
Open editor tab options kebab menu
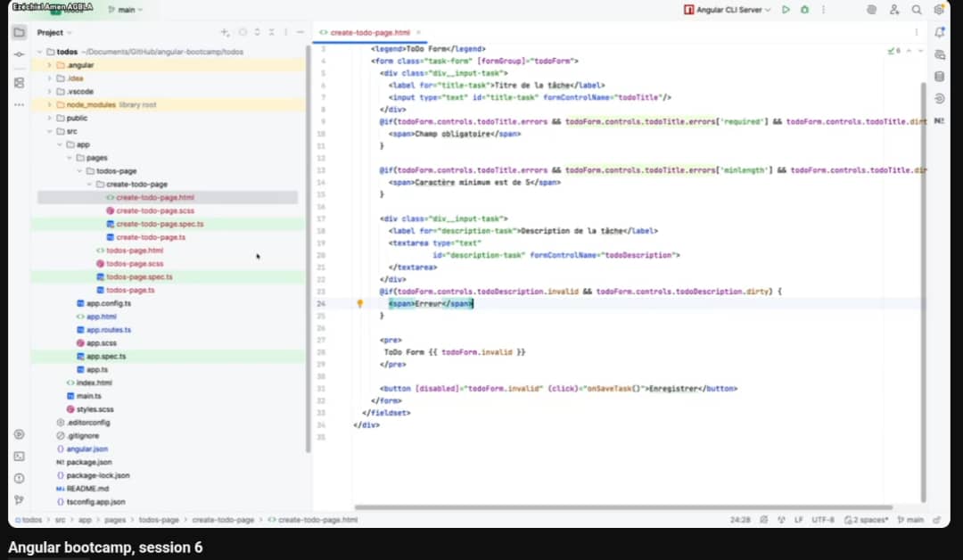click(917, 32)
